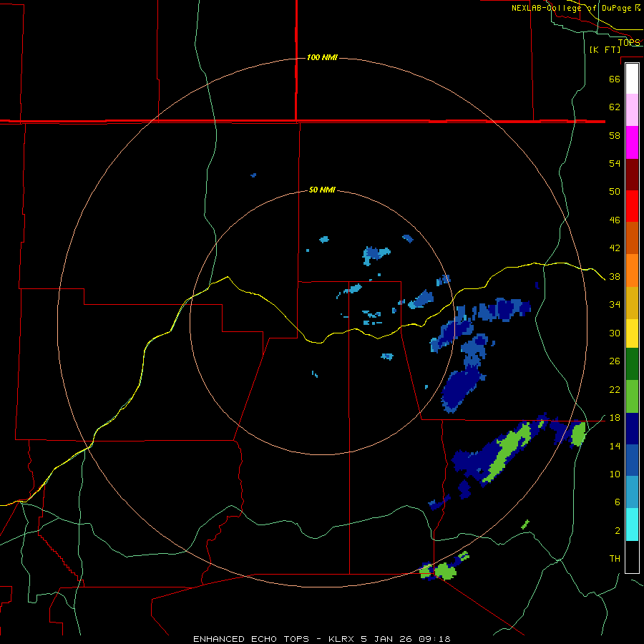Viewport: 644px width, 644px height.
Task: Pick the dark red legend swatch
Action: (632, 175)
